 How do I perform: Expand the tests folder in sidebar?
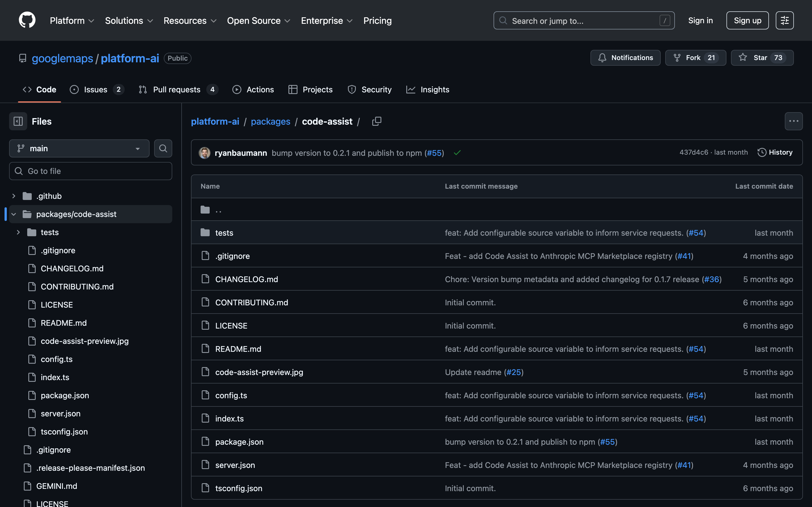[x=18, y=232]
